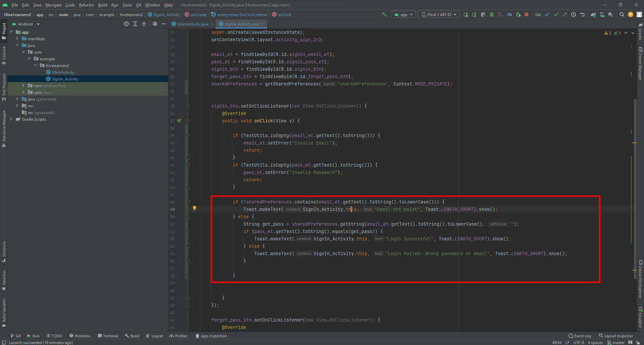The height and width of the screenshot is (345, 644).
Task: Click the Make Project hammer icon
Action: [384, 15]
